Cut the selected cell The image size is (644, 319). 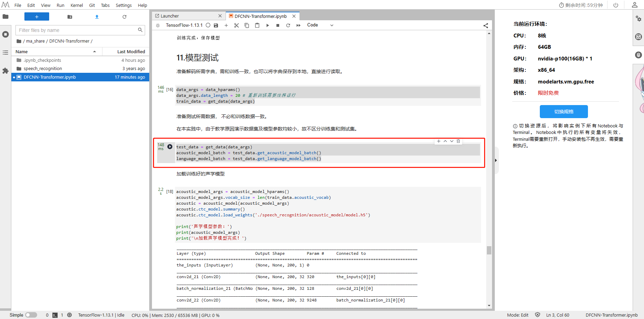click(237, 25)
